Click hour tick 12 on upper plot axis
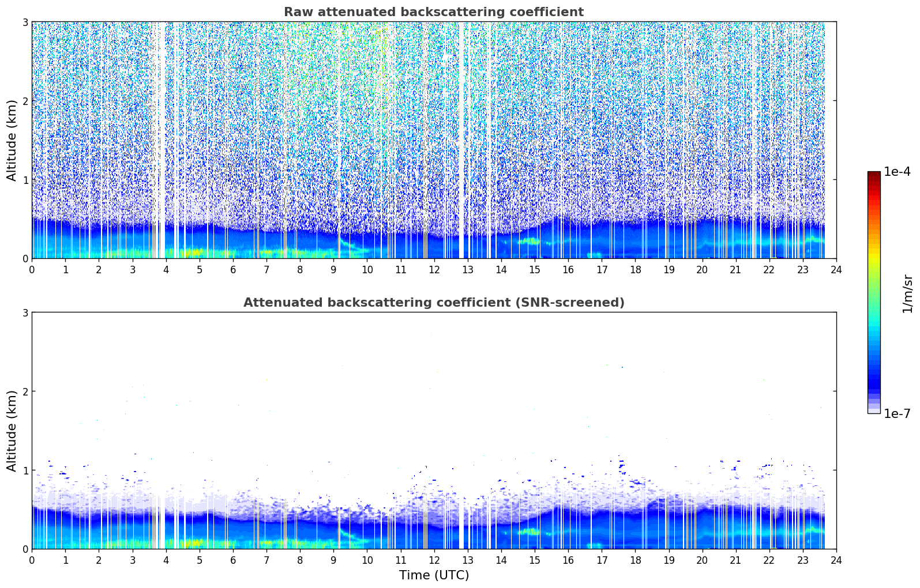The height and width of the screenshot is (588, 920). pyautogui.click(x=434, y=269)
